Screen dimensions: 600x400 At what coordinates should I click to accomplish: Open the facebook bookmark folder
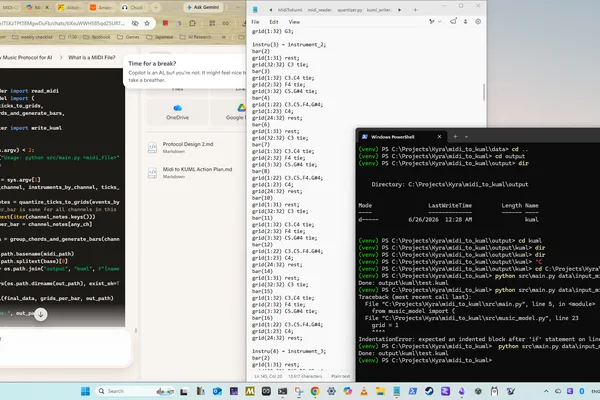[x=97, y=37]
